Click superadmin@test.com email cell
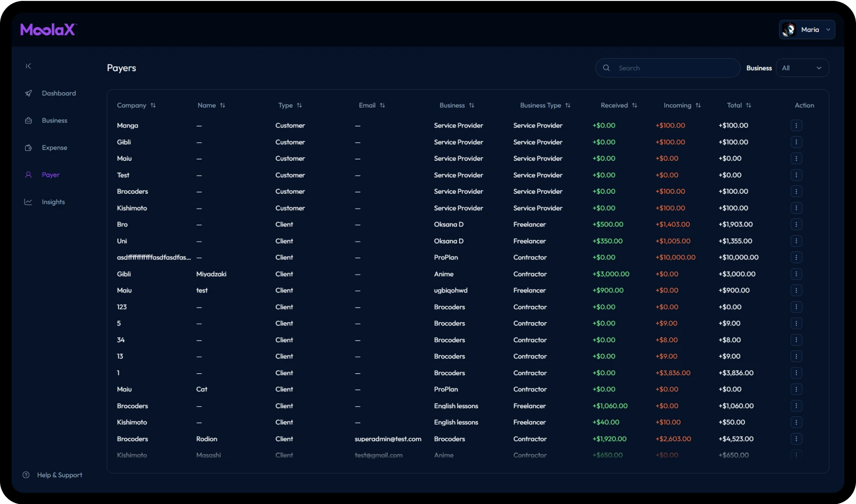 pos(388,439)
